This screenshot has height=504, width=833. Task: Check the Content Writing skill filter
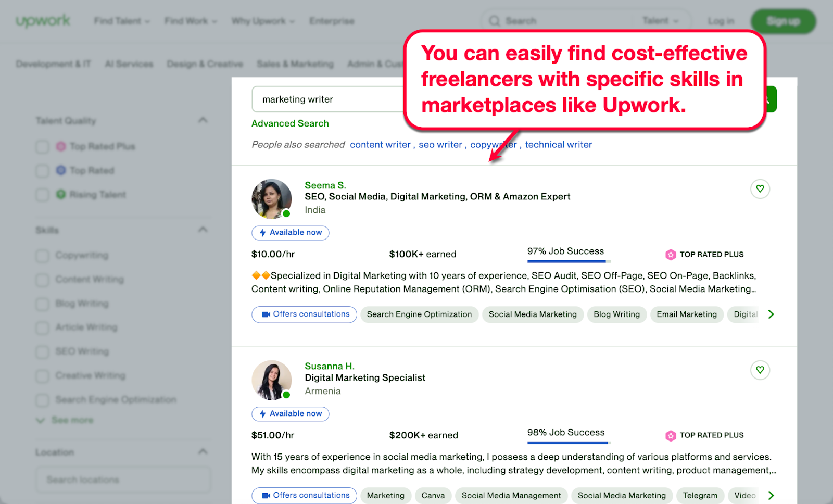pos(42,279)
